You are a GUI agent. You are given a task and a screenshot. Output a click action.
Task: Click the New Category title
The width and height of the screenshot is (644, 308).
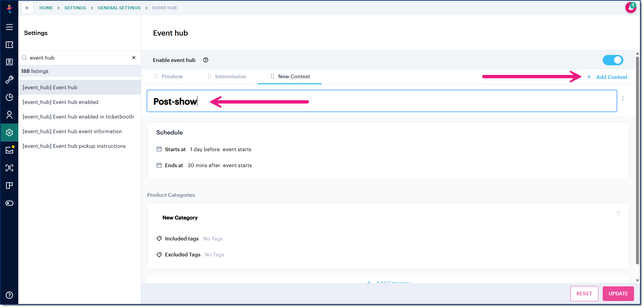click(180, 217)
